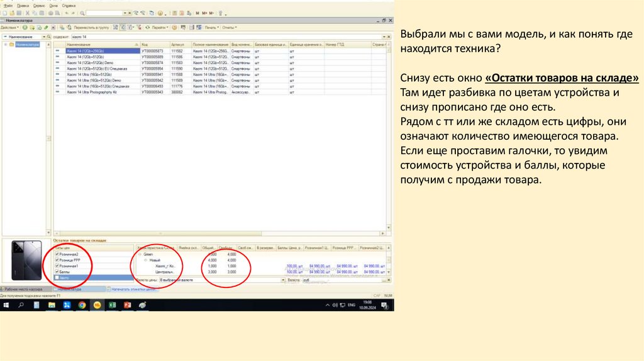644x361 pixels.
Task: Open Google Chrome from the taskbar
Action: point(82,305)
